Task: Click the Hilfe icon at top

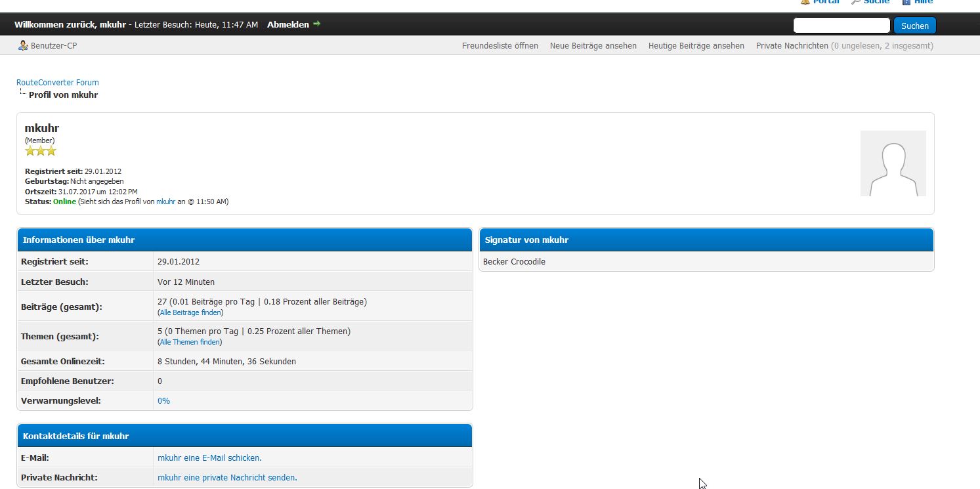Action: [x=906, y=2]
